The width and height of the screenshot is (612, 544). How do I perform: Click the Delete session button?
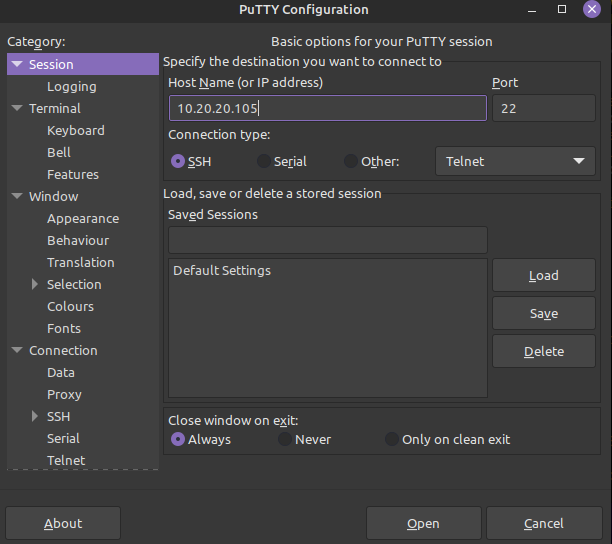pyautogui.click(x=544, y=351)
